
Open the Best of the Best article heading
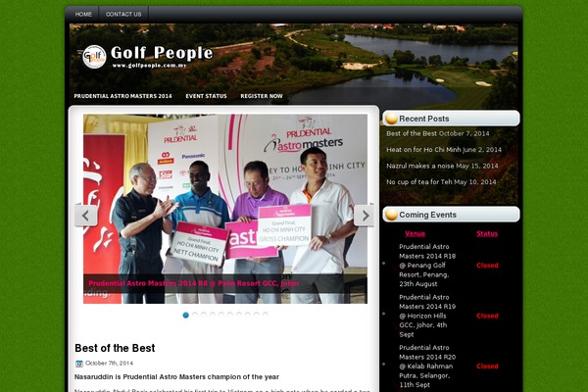coord(115,348)
